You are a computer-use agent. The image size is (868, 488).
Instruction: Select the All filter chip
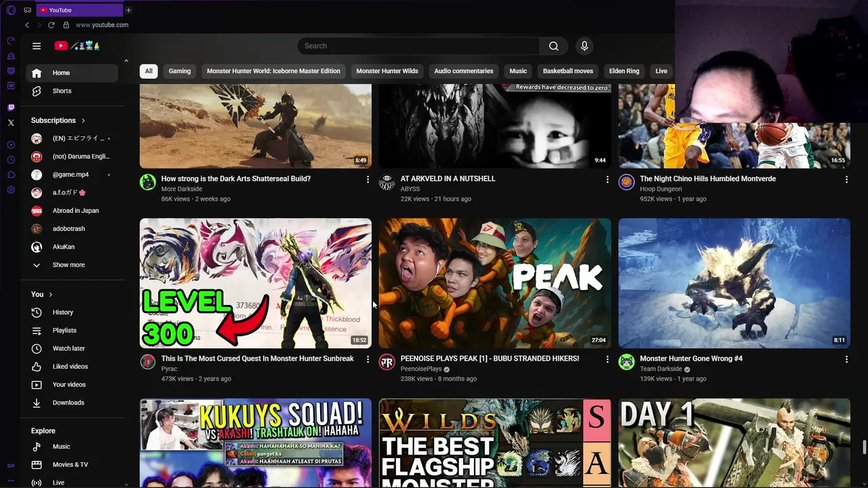point(149,71)
